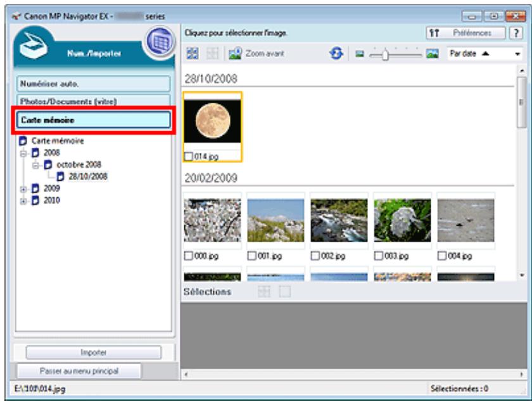Screen dimensions: 532x402
Task: Select the 28/10/2008 tree label
Action: [88, 176]
